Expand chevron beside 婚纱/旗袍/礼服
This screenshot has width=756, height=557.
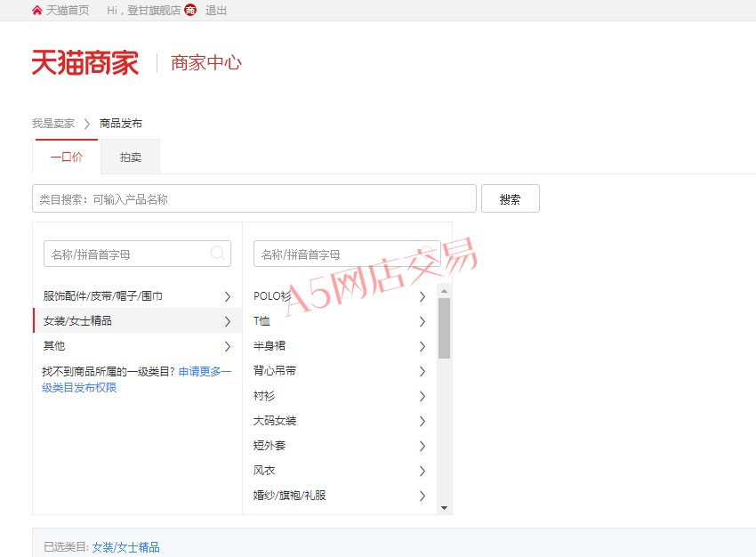point(422,496)
